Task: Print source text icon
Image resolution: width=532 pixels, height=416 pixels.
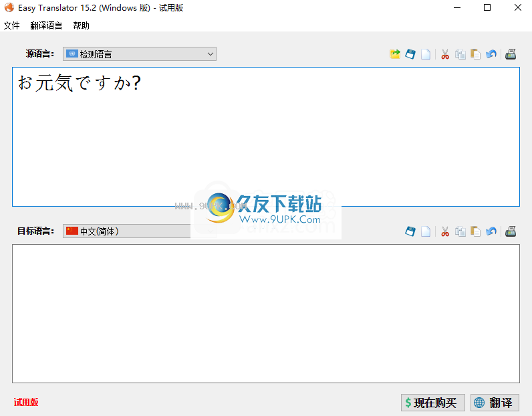Action: [511, 54]
